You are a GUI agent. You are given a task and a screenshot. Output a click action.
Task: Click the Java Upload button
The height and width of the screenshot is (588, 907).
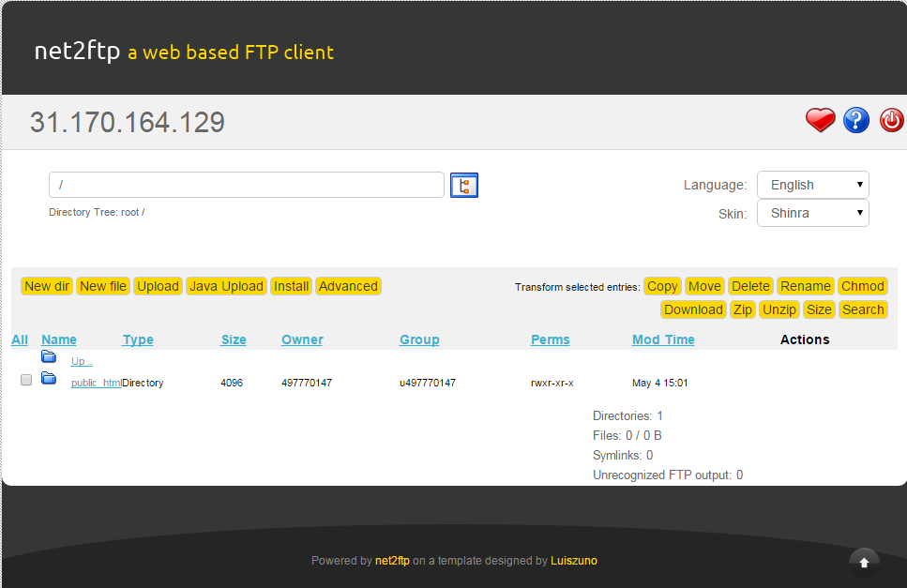(227, 286)
